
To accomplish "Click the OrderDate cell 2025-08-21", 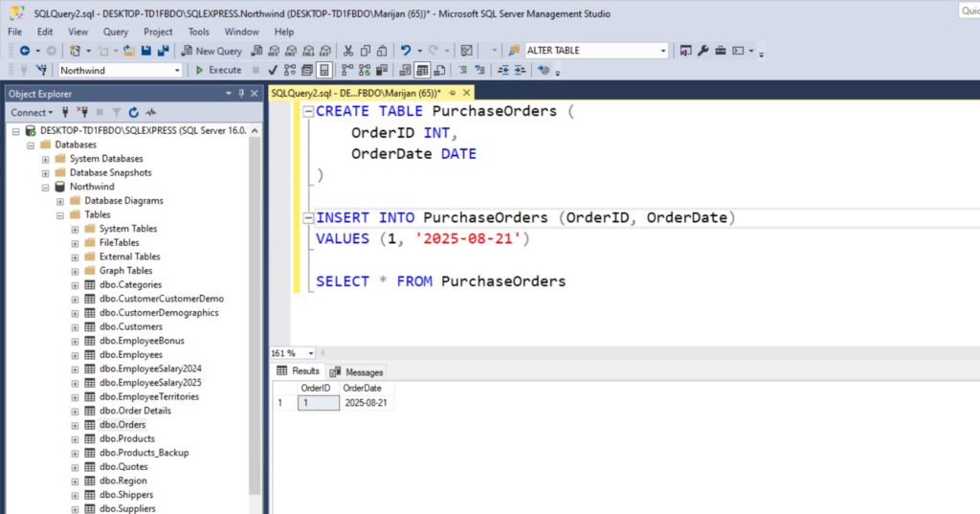I will pyautogui.click(x=367, y=403).
